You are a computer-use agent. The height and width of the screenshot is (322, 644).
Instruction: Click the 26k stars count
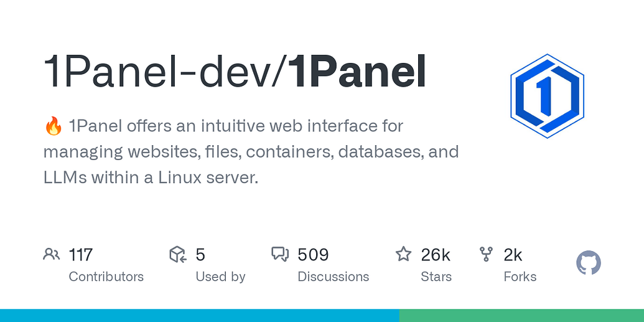tap(436, 255)
